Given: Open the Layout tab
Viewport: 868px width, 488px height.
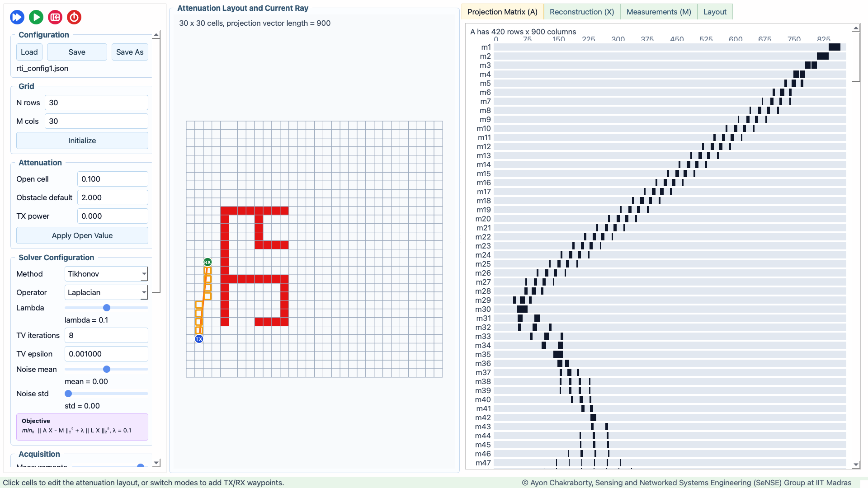Looking at the screenshot, I should click(715, 12).
